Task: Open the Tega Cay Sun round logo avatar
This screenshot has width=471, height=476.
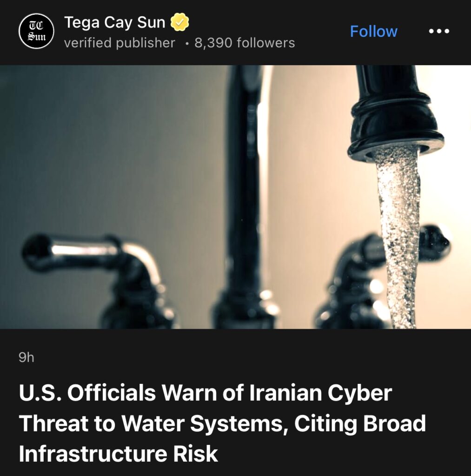Action: point(36,31)
